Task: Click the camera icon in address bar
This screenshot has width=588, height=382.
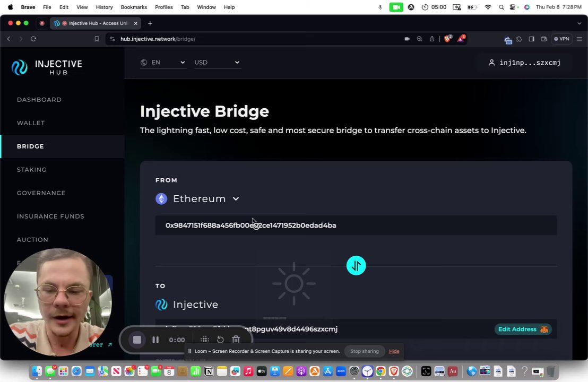Action: 407,39
